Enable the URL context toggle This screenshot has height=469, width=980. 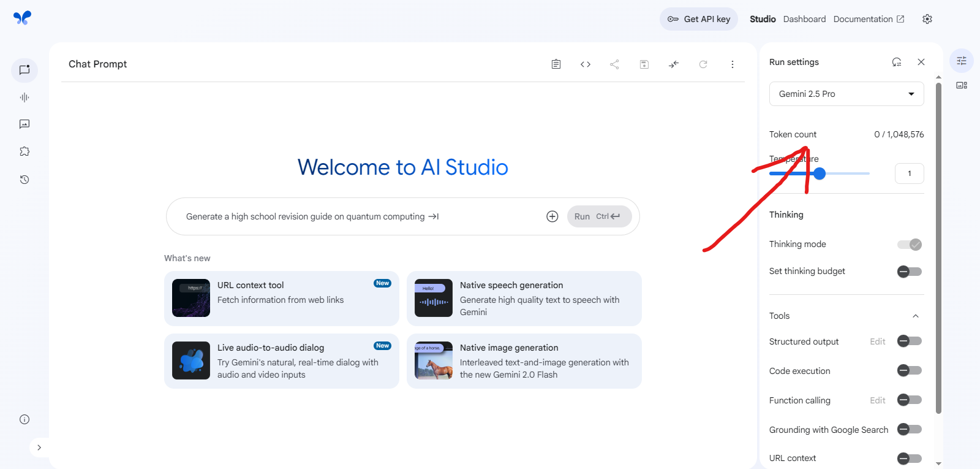click(x=910, y=458)
